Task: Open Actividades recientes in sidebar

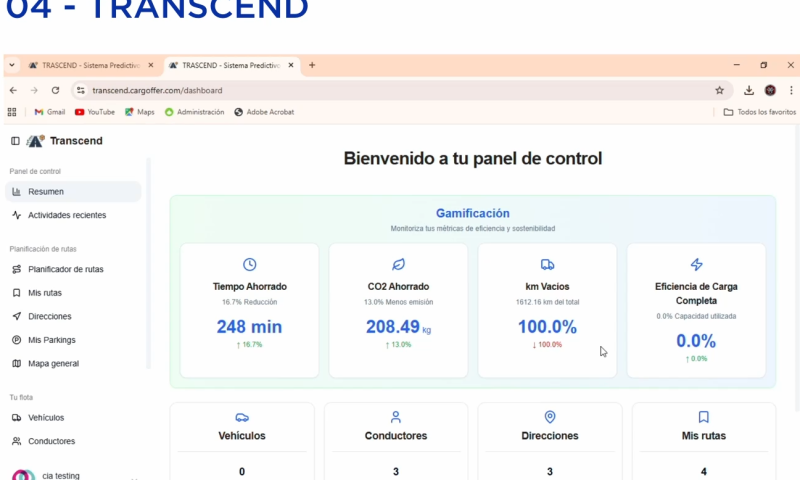Action: tap(66, 215)
